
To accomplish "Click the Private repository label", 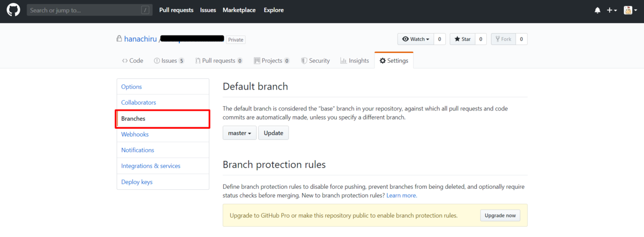I will (x=236, y=40).
